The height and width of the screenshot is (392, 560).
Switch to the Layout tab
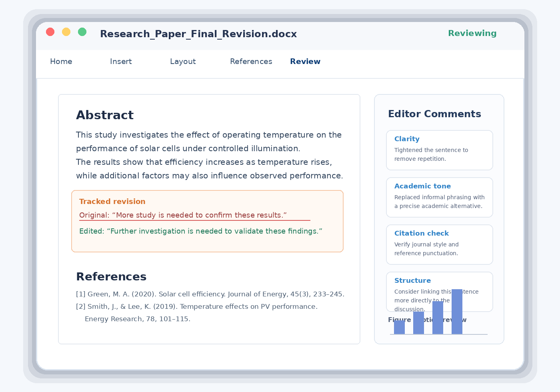pos(183,62)
